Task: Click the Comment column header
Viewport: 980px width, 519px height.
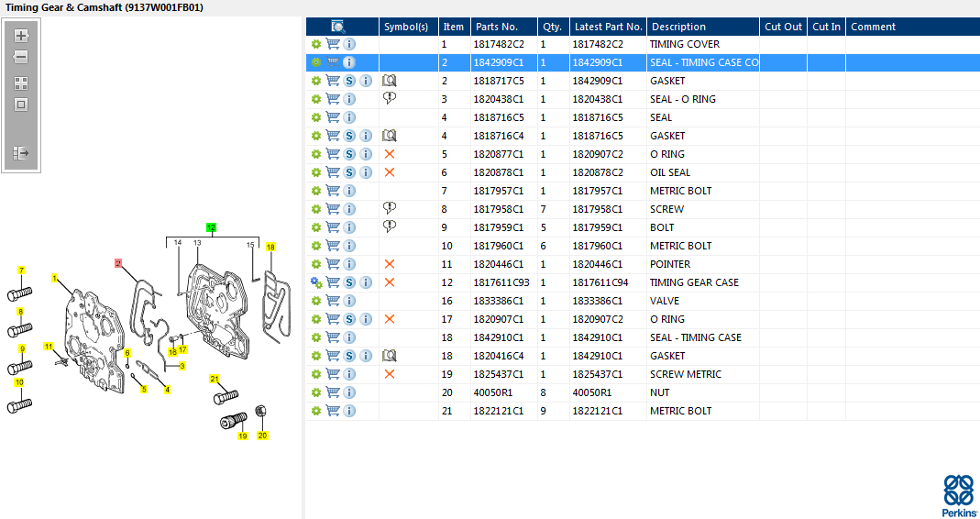Action: pos(912,27)
